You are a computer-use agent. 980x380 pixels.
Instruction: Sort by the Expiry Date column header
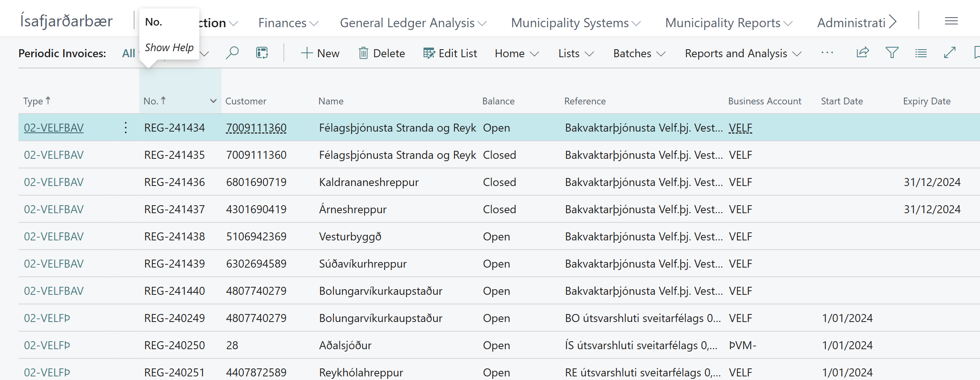tap(926, 101)
